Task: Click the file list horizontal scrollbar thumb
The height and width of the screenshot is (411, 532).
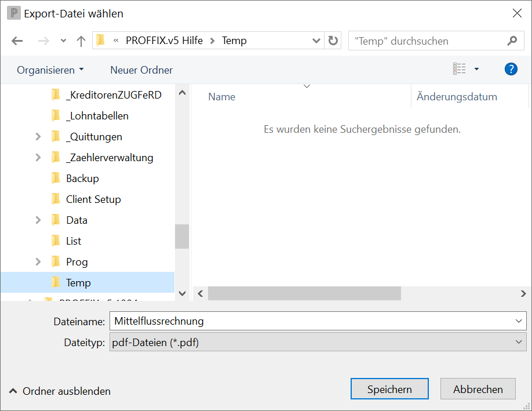Action: point(304,293)
